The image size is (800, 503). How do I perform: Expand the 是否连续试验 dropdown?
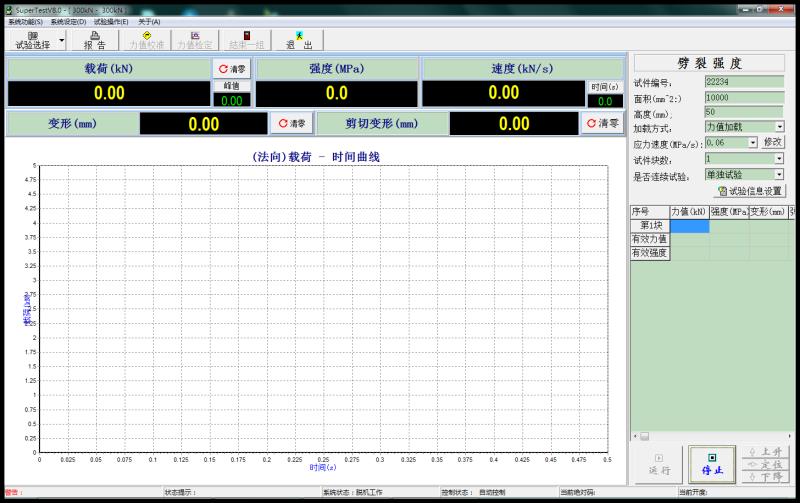(x=779, y=175)
